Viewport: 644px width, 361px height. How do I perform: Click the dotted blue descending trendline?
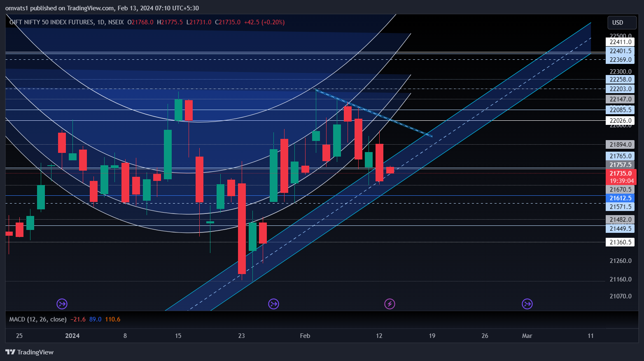(x=374, y=113)
